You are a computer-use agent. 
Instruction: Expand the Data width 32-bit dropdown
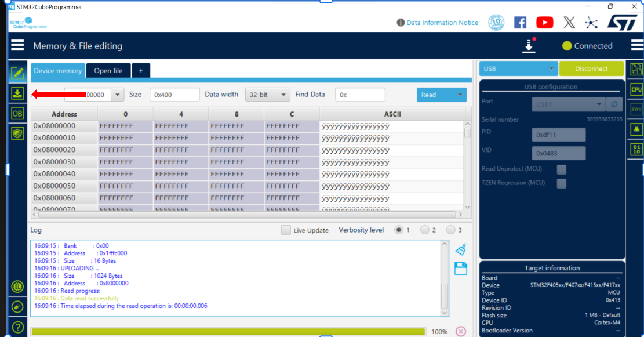pos(267,95)
